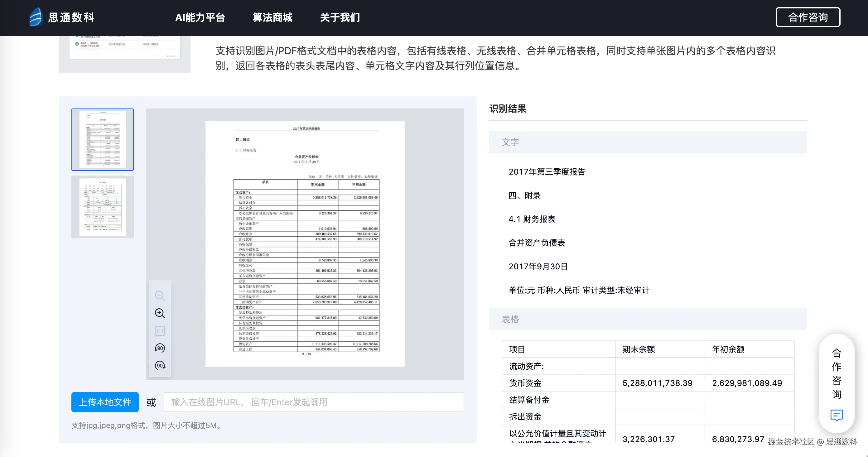Open the 算法商城 menu item

click(x=272, y=17)
